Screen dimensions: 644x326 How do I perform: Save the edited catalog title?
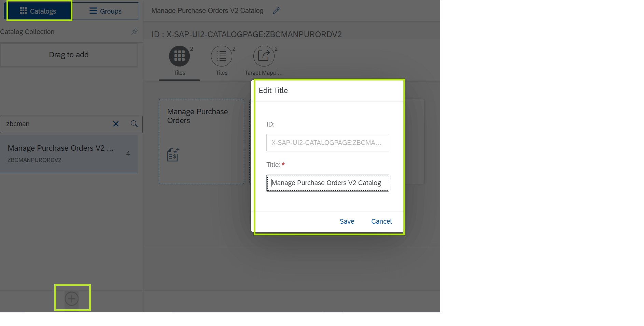tap(347, 221)
